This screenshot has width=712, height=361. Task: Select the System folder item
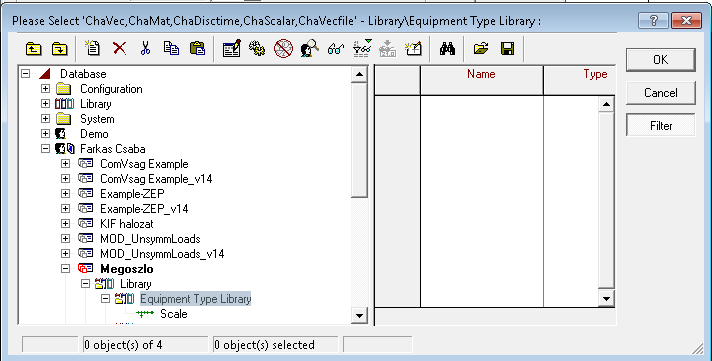click(x=97, y=119)
